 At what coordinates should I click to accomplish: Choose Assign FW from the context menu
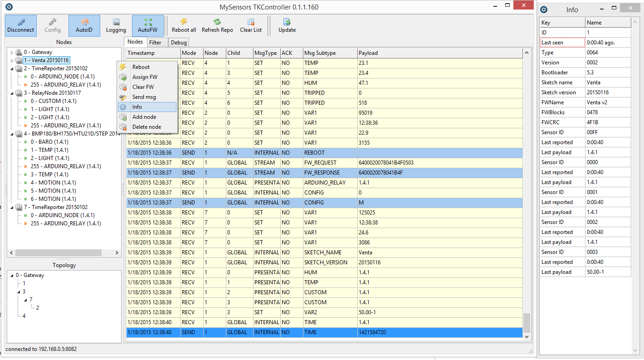145,77
